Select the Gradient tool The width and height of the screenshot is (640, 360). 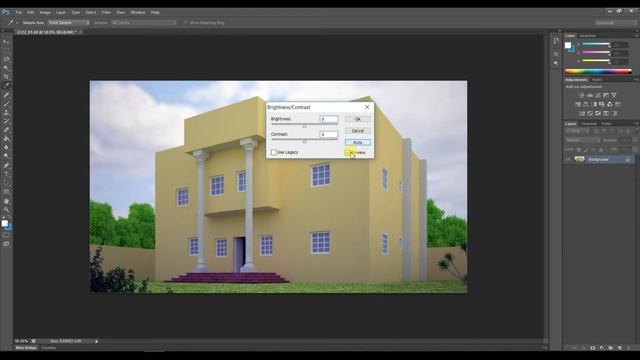tap(6, 139)
